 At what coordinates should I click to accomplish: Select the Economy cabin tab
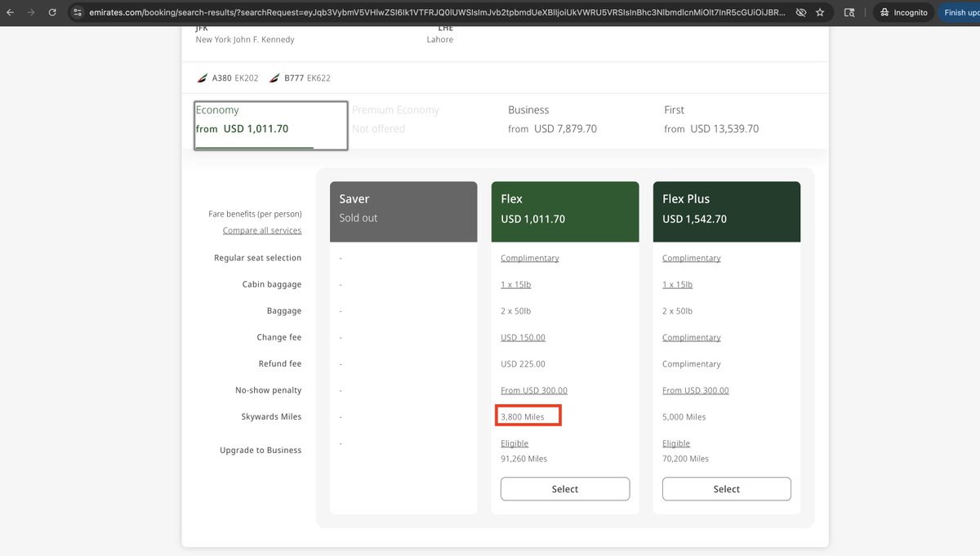270,125
